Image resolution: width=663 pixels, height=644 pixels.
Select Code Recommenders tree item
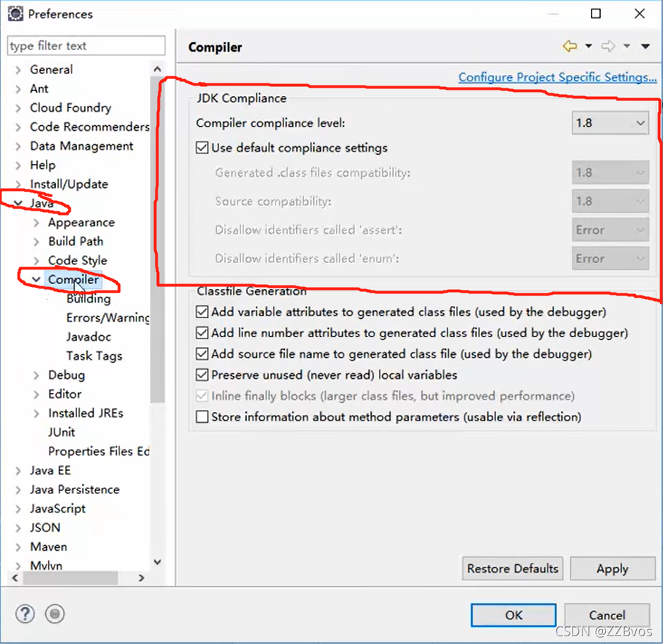[x=90, y=127]
